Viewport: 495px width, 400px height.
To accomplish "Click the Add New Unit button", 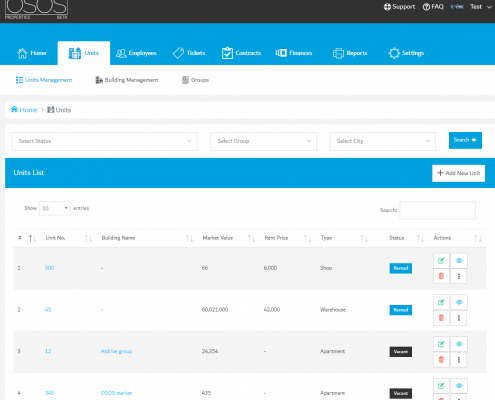I will pos(458,173).
